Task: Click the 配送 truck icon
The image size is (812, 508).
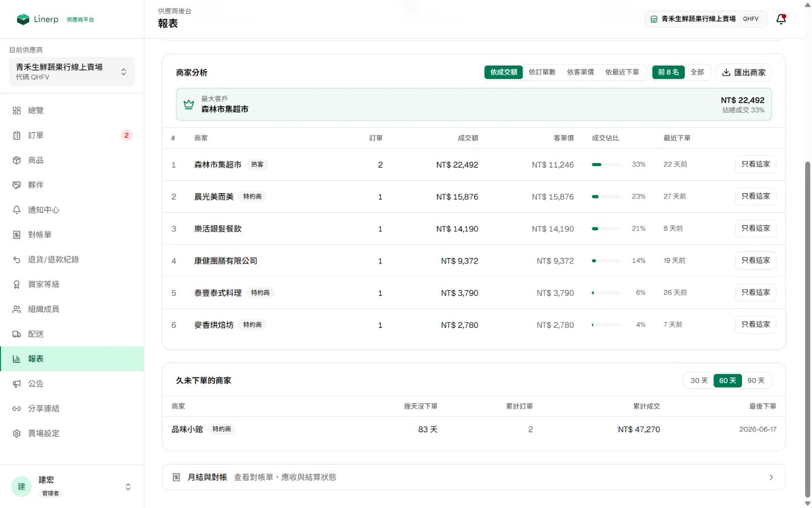Action: [x=17, y=334]
